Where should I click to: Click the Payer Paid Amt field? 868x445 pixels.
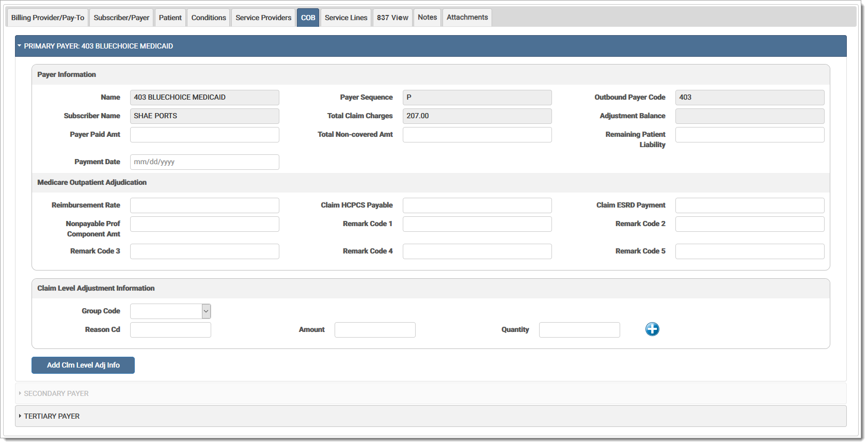click(204, 135)
